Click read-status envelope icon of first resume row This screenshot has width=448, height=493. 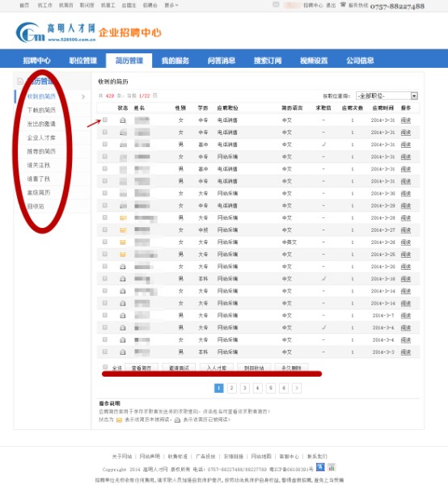tap(123, 120)
